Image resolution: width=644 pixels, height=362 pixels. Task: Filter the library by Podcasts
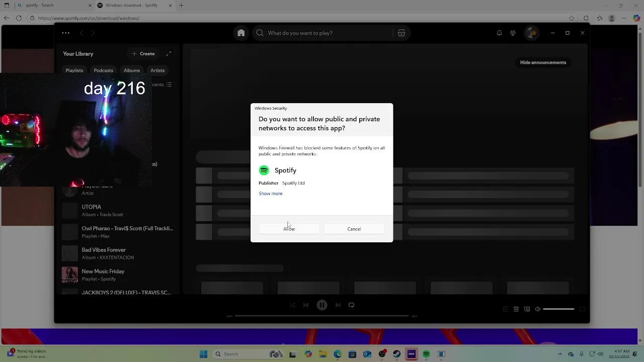(x=103, y=70)
